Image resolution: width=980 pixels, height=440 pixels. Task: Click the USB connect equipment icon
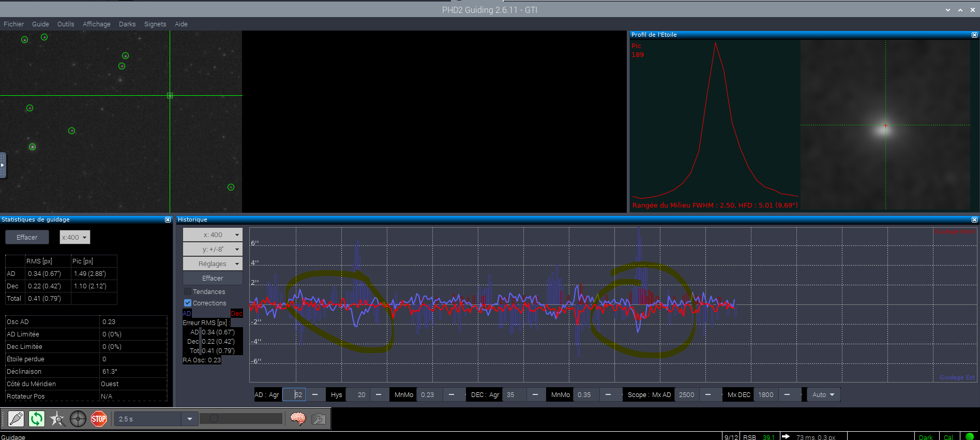click(x=16, y=418)
